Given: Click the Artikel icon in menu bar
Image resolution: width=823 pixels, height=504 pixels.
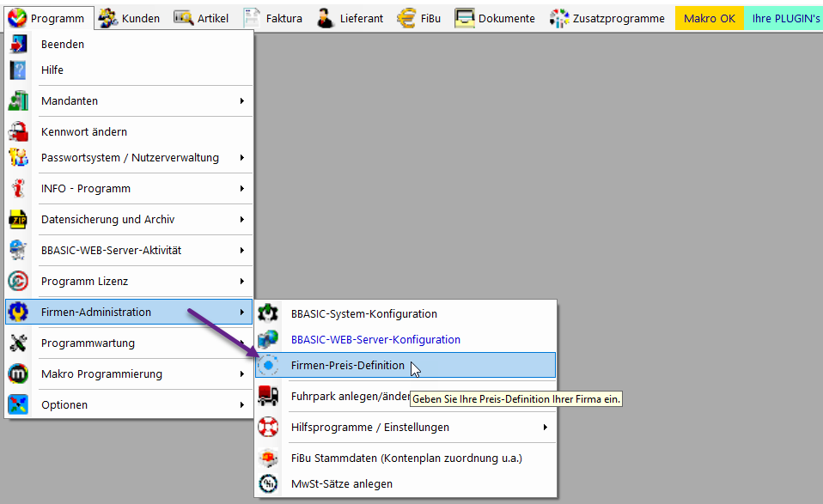Looking at the screenshot, I should click(183, 18).
